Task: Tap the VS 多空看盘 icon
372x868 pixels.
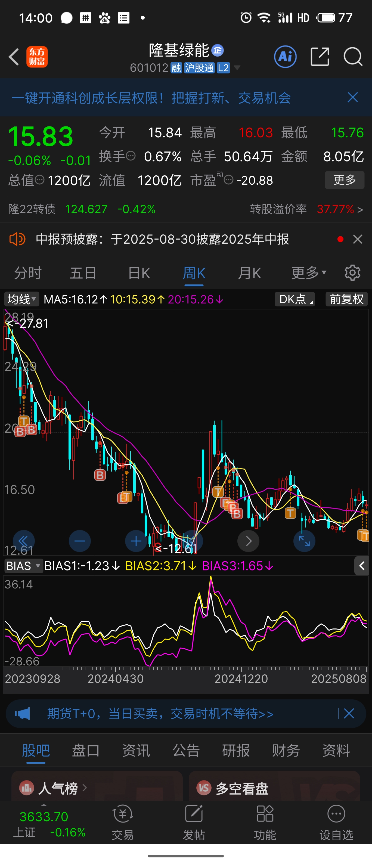Action: [x=204, y=788]
